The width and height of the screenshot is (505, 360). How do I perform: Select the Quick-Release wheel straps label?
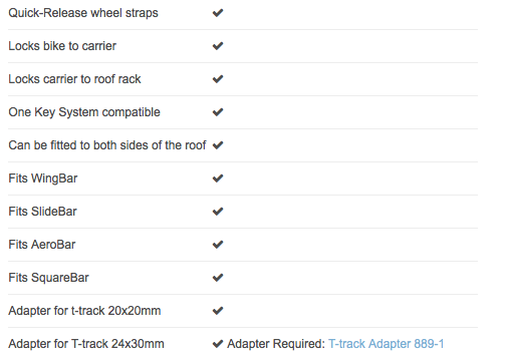83,13
